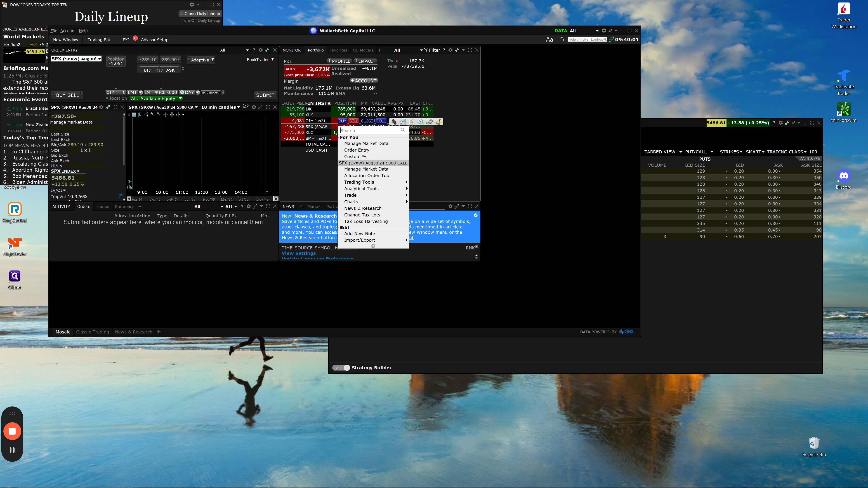The height and width of the screenshot is (488, 868).
Task: Open thinkorswim desktop icon
Action: 843,113
